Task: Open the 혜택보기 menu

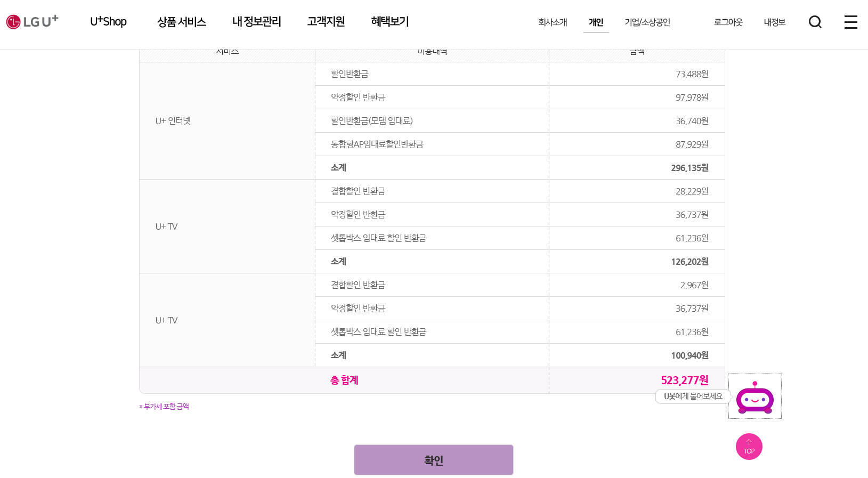Action: point(390,22)
